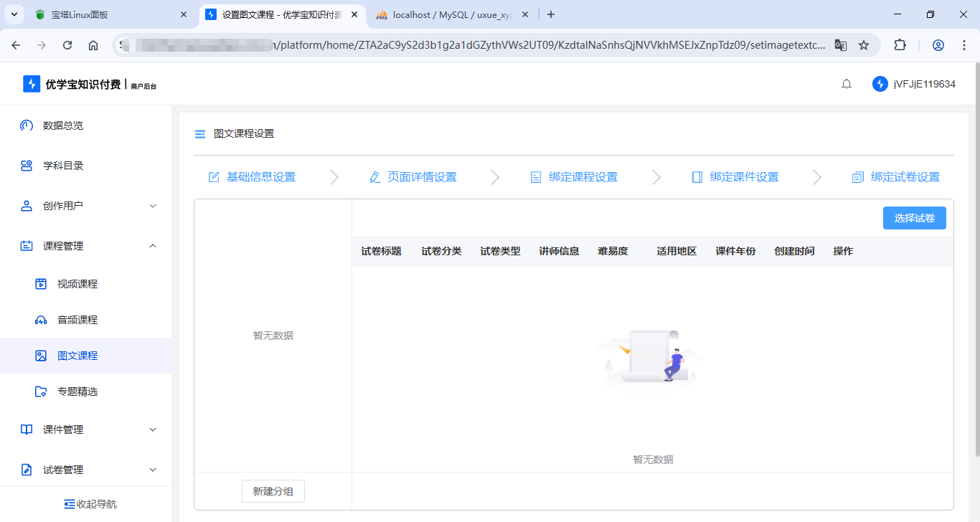Click the blue lightning avatar icon
This screenshot has width=980, height=522.
coord(880,83)
